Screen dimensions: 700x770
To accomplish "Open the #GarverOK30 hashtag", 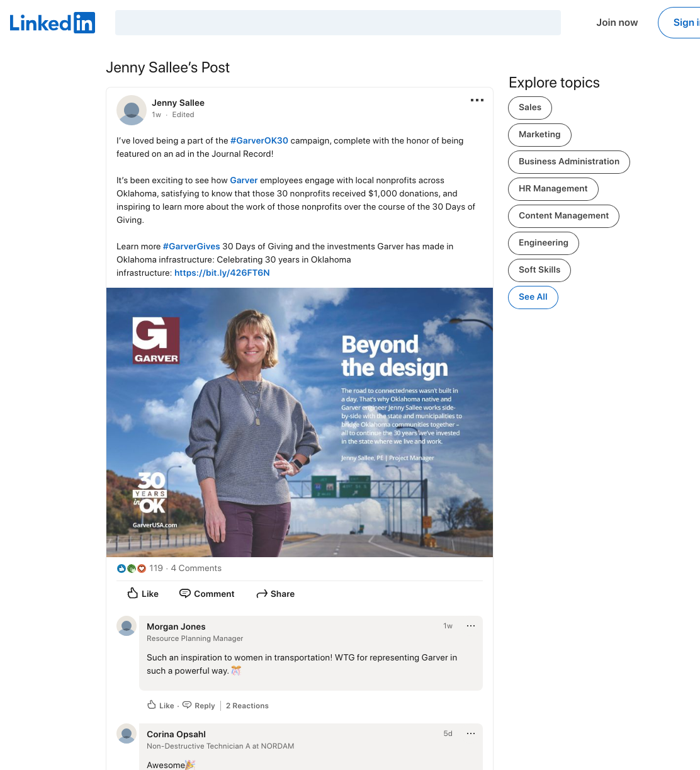I will click(259, 140).
